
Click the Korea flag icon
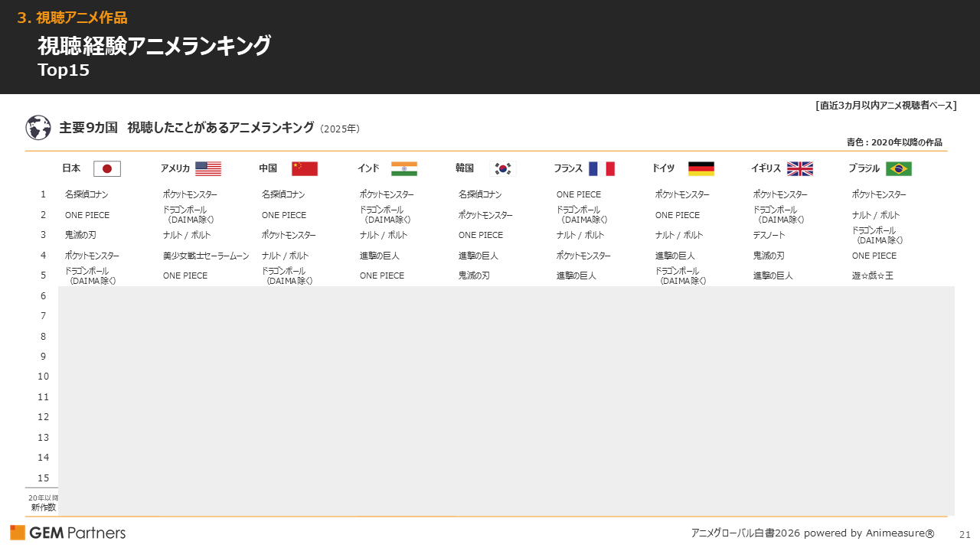(501, 168)
